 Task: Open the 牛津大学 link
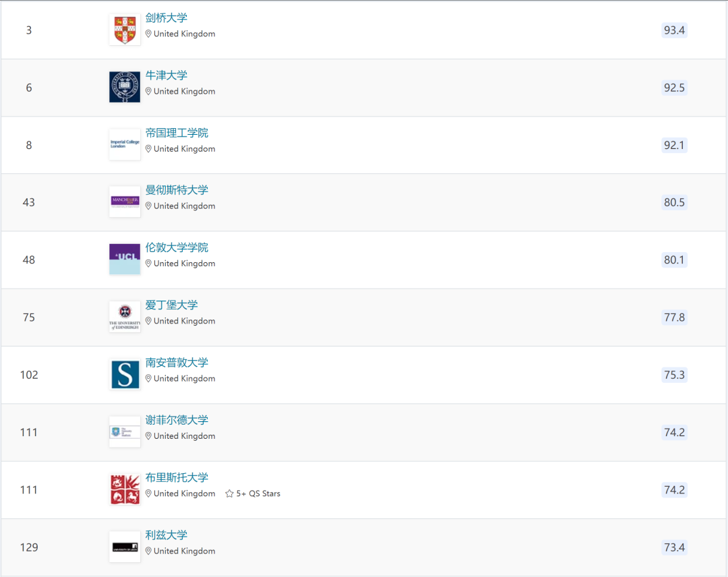[x=166, y=75]
